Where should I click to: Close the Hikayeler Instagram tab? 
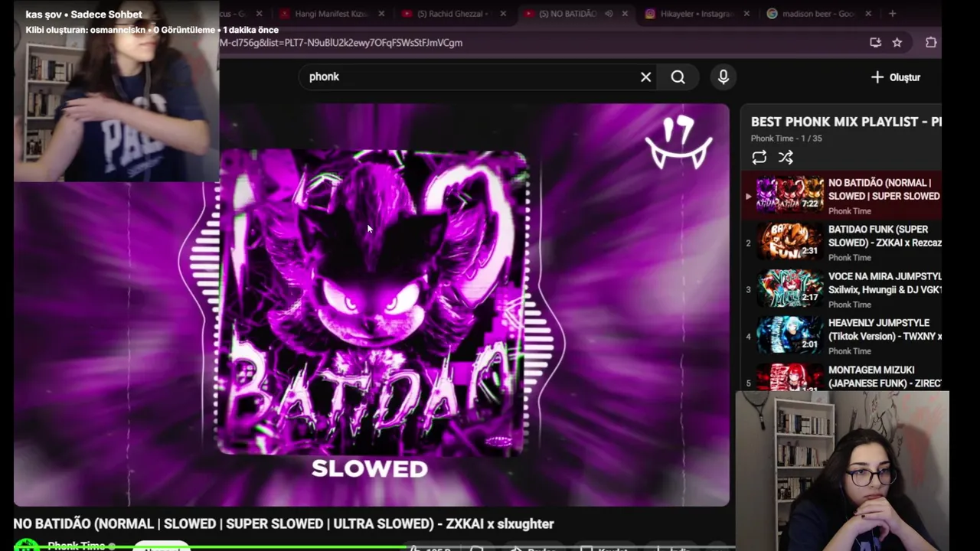(746, 14)
